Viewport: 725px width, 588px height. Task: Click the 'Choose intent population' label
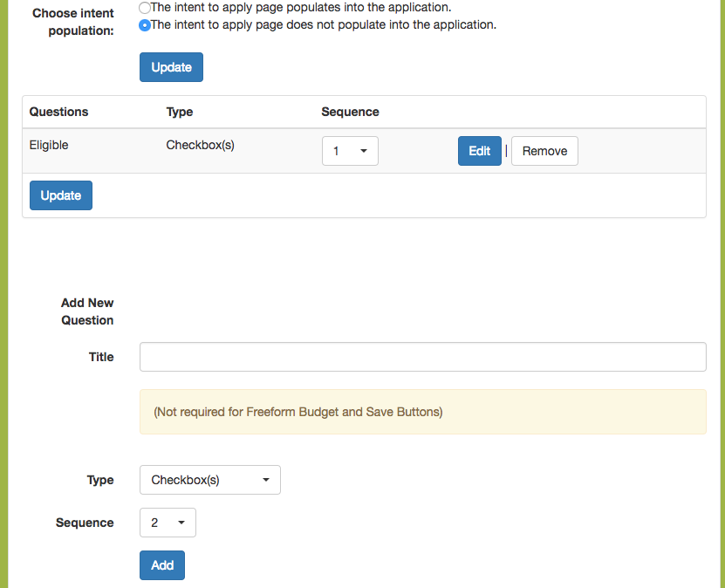click(73, 22)
